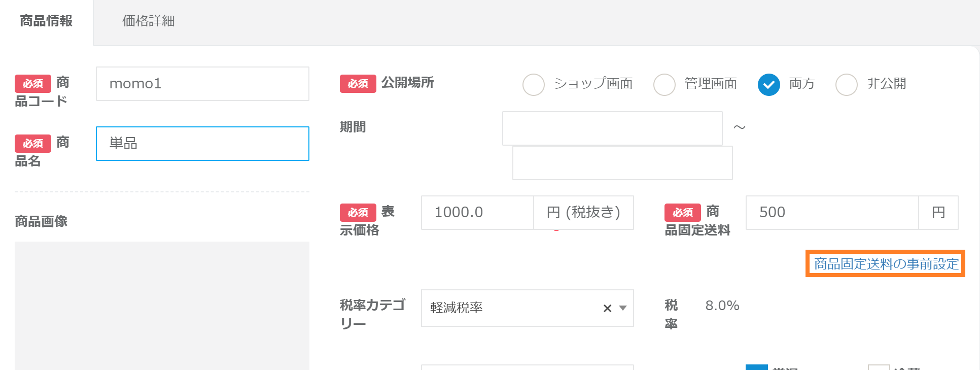Image resolution: width=980 pixels, height=370 pixels.
Task: Click the 軽減税率 combo box value
Action: [x=507, y=308]
